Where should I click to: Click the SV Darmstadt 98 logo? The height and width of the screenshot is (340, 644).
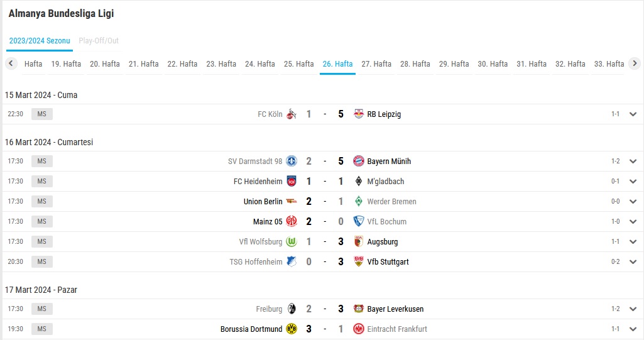tap(291, 161)
